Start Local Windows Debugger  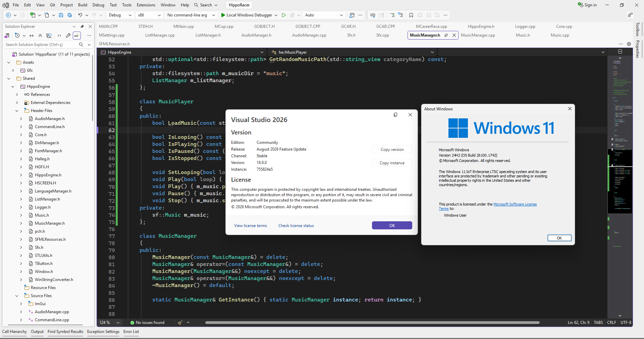[x=247, y=15]
